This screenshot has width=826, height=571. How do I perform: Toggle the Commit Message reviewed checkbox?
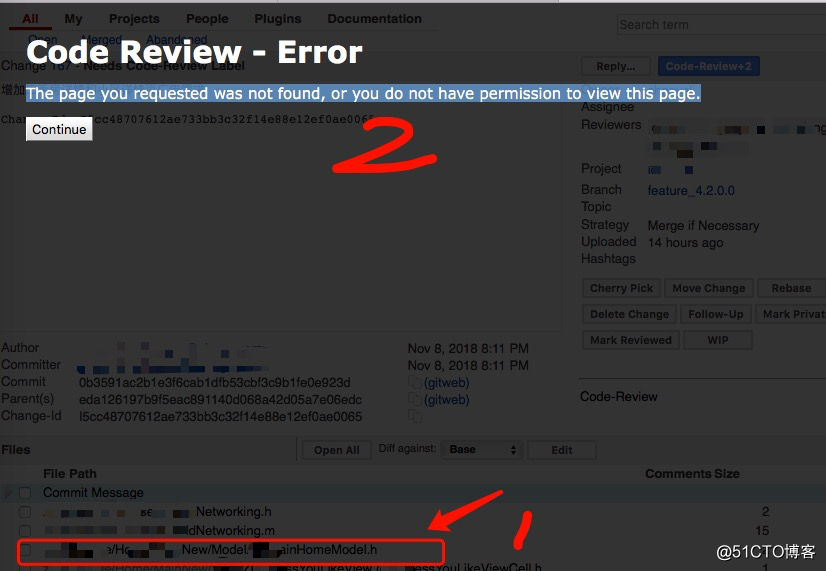coord(25,493)
